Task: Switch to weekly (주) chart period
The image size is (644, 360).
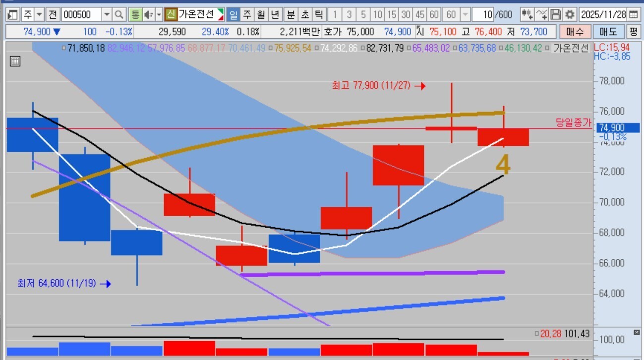Action: 247,14
